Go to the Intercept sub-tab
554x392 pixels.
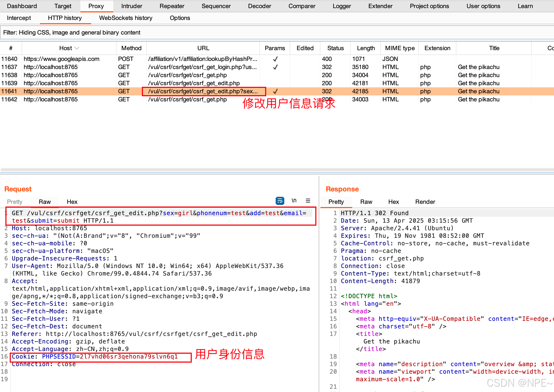(x=19, y=18)
